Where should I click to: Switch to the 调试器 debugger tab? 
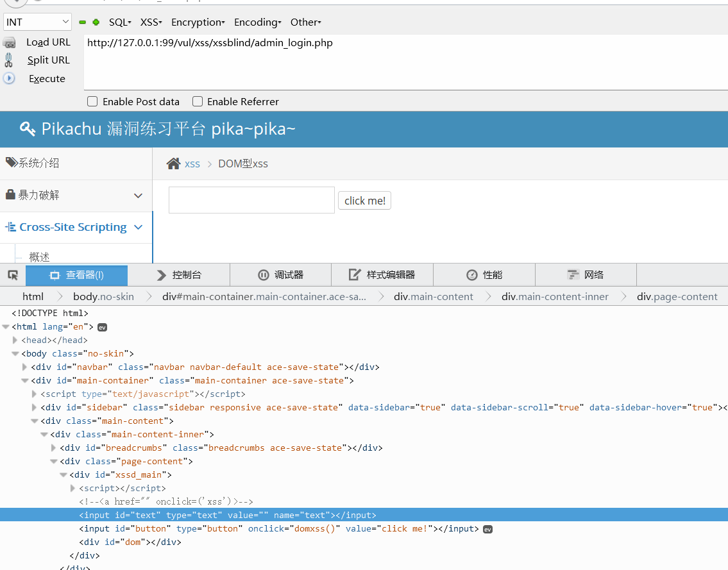click(281, 275)
